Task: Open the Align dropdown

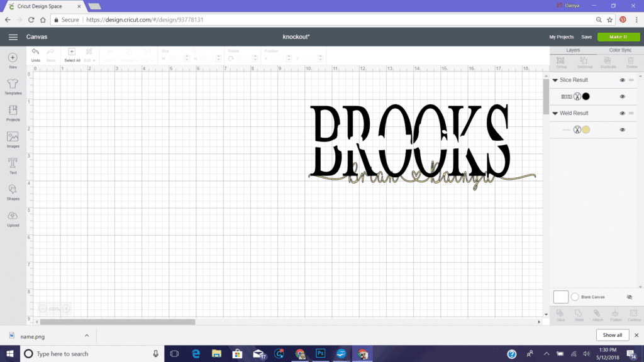Action: click(x=109, y=55)
